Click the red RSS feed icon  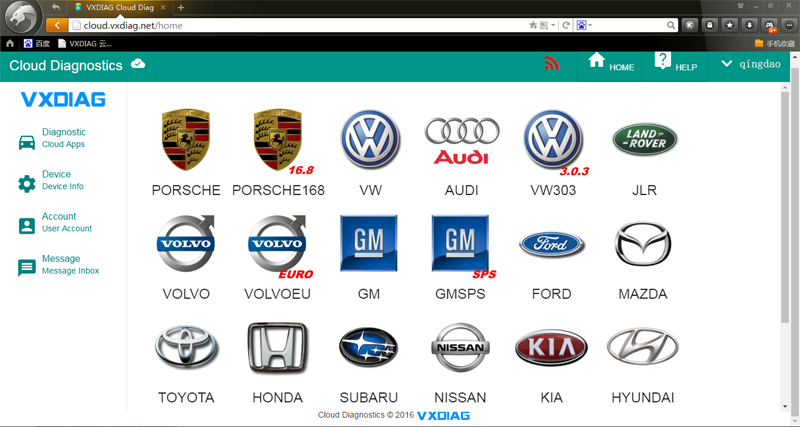tap(552, 63)
